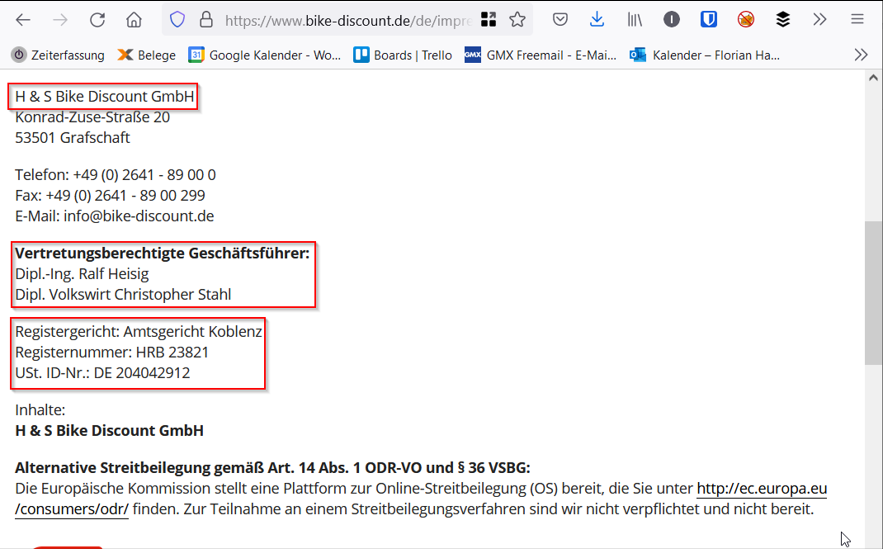
Task: Click bold 'H & S Bike Discount GmbH' under Inhalte
Action: [x=109, y=431]
